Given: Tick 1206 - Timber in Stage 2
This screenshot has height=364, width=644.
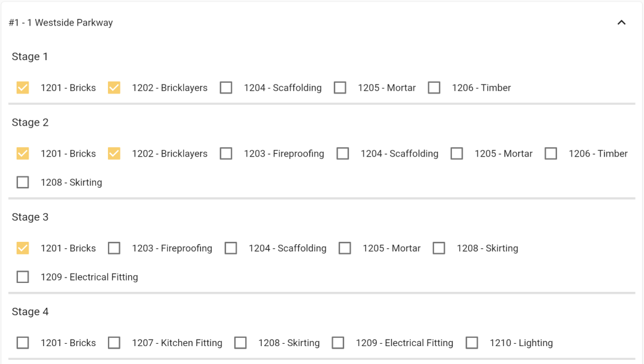Looking at the screenshot, I should pos(551,154).
